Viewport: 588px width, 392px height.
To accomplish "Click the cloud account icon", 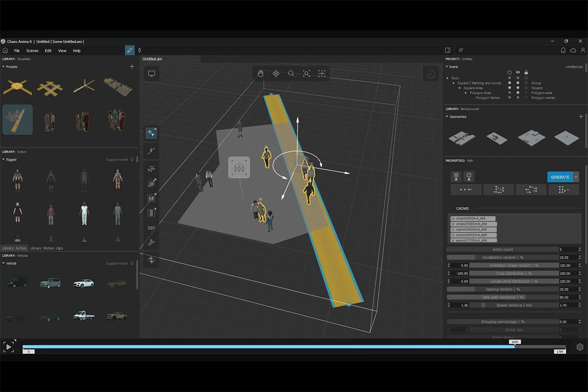I will (573, 50).
